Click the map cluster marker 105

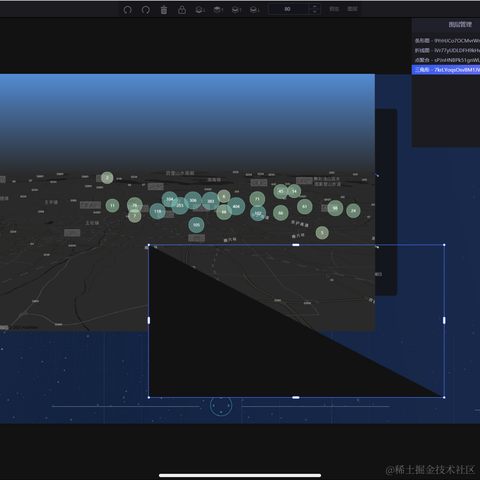(196, 225)
